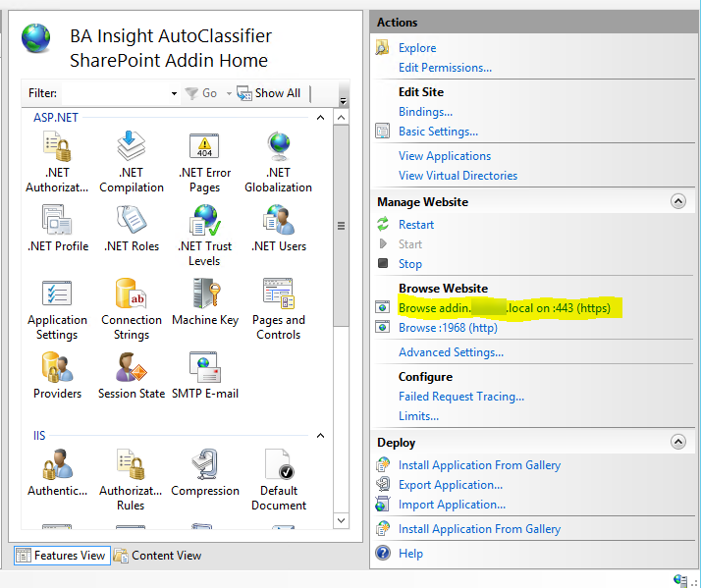
Task: Click the Bindings... link
Action: coord(425,112)
